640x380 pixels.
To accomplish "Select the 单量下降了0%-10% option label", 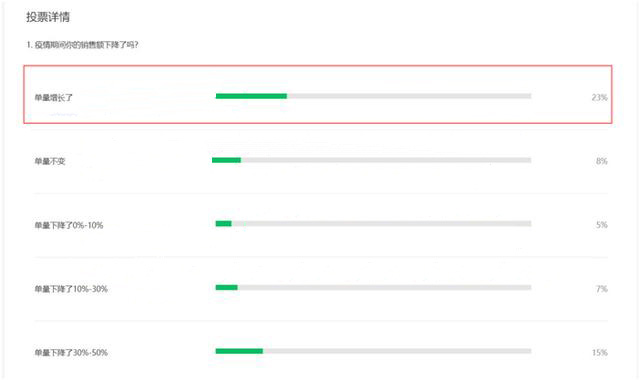I will click(69, 225).
